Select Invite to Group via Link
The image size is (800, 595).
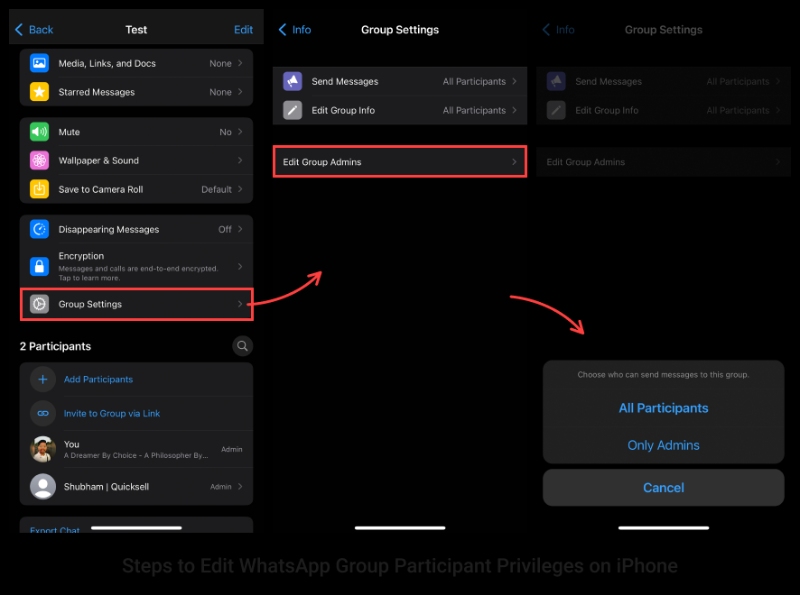(x=111, y=413)
